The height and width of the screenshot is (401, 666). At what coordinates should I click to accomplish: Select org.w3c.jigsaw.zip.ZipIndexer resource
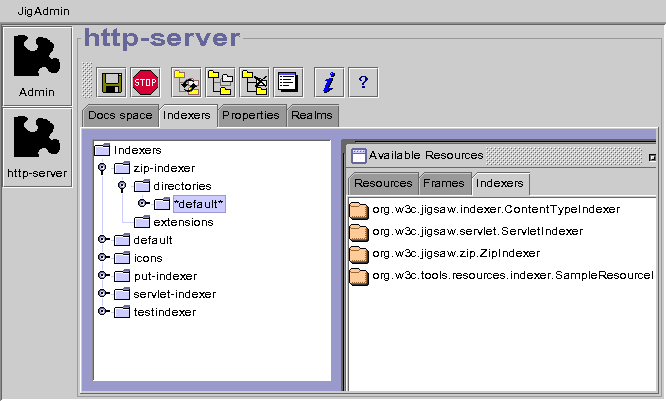pos(455,253)
